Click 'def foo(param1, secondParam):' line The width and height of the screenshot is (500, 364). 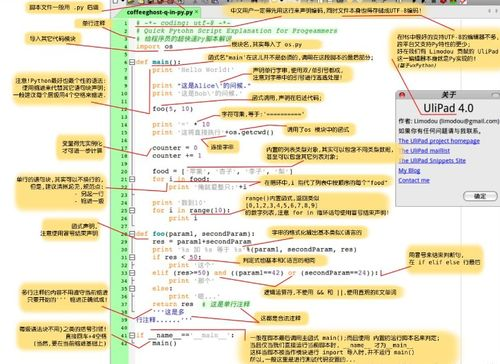point(196,234)
